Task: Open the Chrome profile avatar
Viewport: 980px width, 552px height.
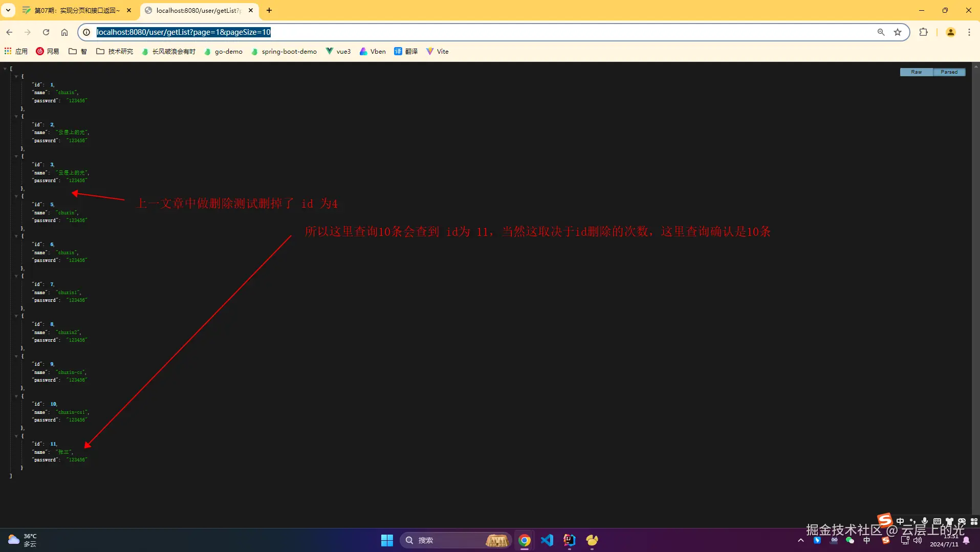Action: (951, 32)
